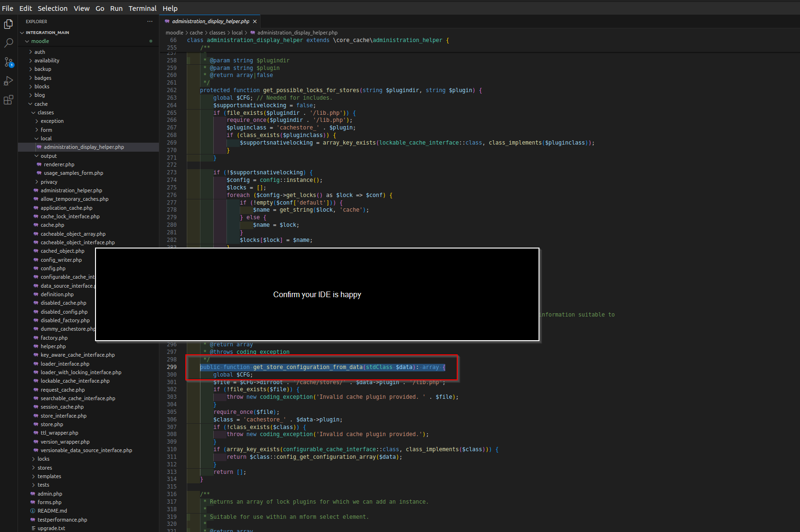The width and height of the screenshot is (800, 532).
Task: Open the Source Control view icon
Action: (9, 62)
